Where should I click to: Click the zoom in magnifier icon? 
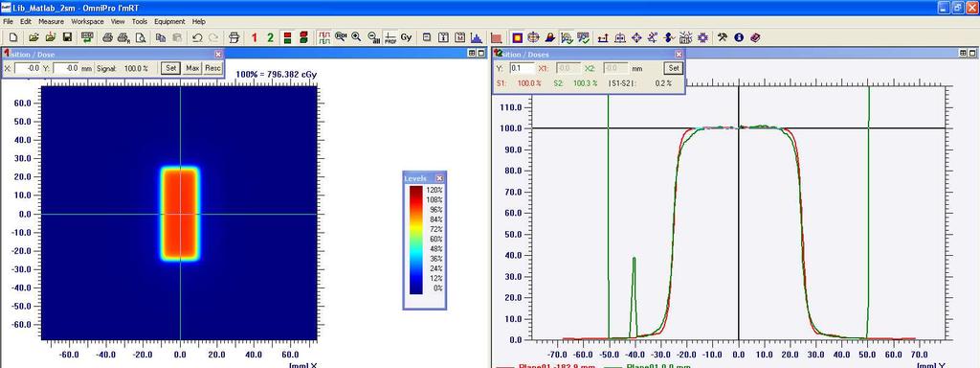click(356, 37)
